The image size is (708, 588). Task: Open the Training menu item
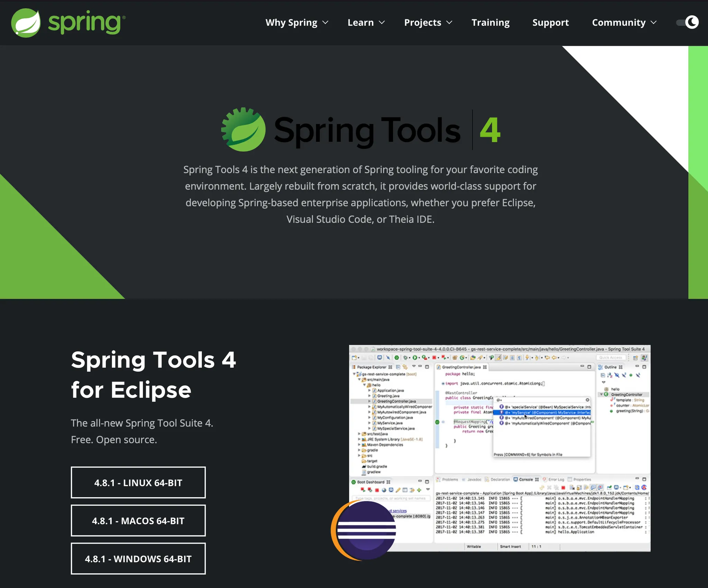(x=490, y=22)
